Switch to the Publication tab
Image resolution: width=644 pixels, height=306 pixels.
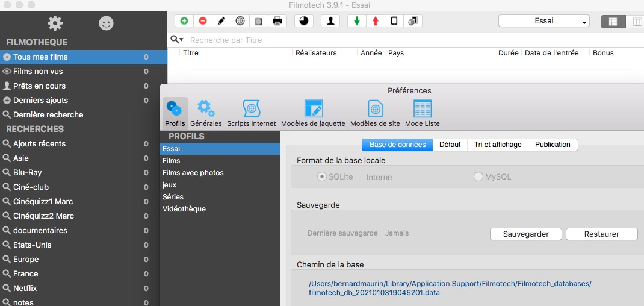coord(553,145)
